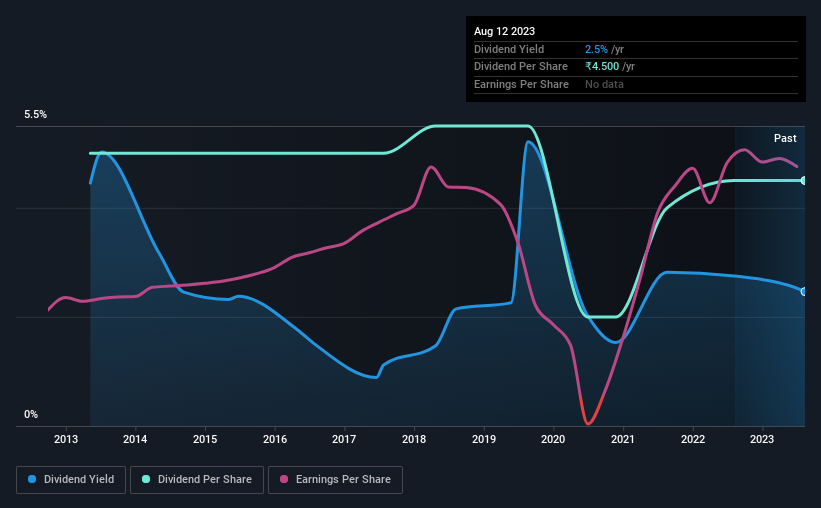Image resolution: width=821 pixels, height=508 pixels.
Task: Click the 2020 year tick label
Action: (553, 439)
